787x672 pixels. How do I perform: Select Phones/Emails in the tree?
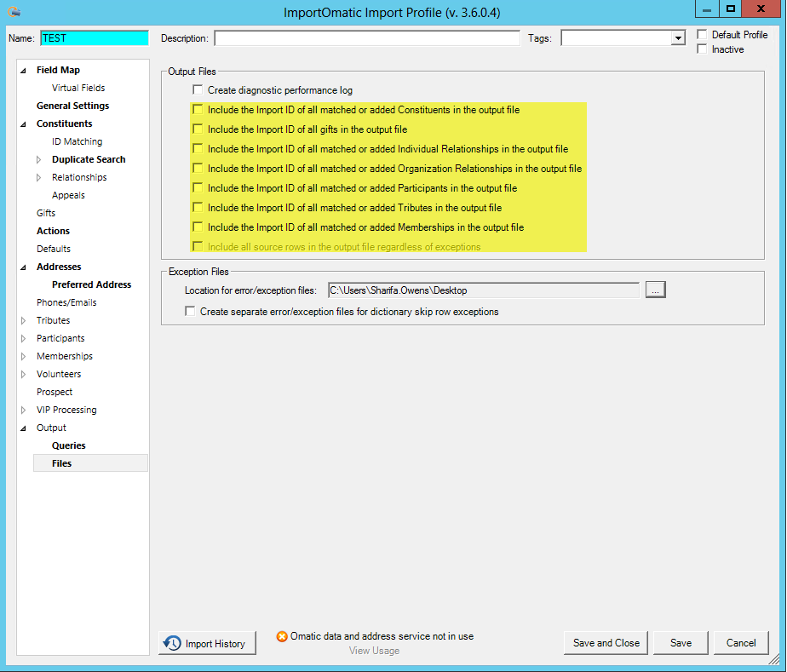pyautogui.click(x=66, y=302)
